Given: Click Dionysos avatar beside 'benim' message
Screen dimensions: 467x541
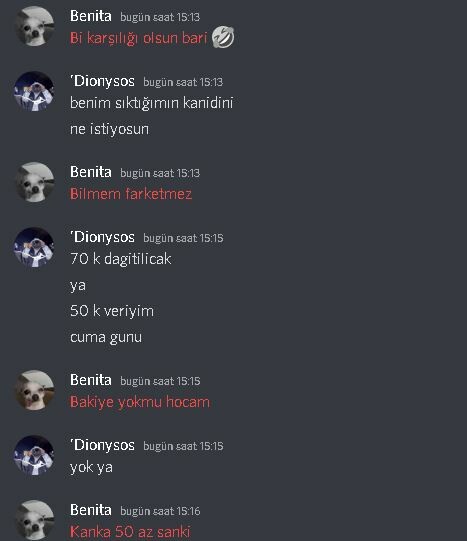Looking at the screenshot, I should tap(34, 91).
